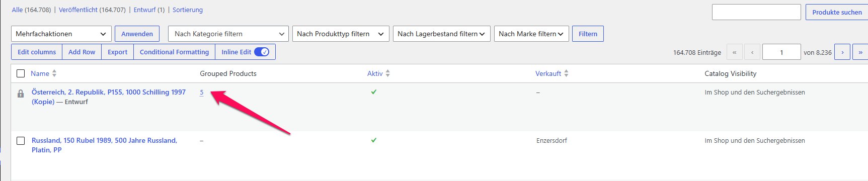The width and height of the screenshot is (868, 181).
Task: Click the lock icon beside Österreich product
Action: (21, 94)
